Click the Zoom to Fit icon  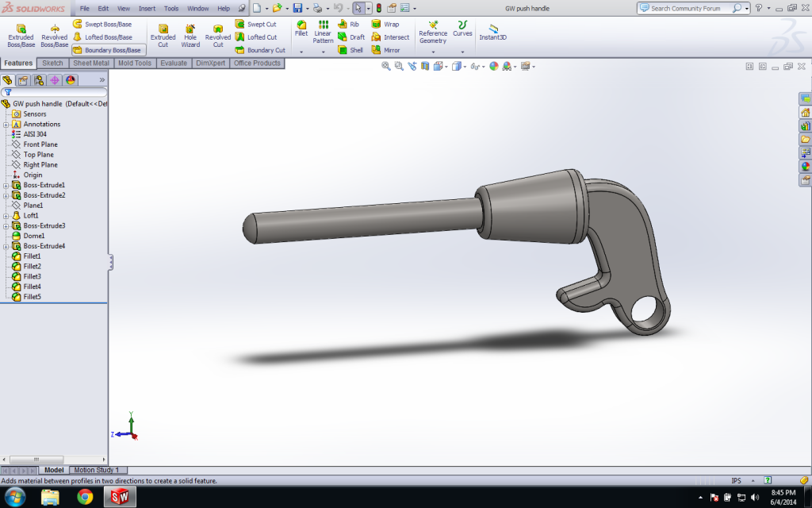(386, 67)
